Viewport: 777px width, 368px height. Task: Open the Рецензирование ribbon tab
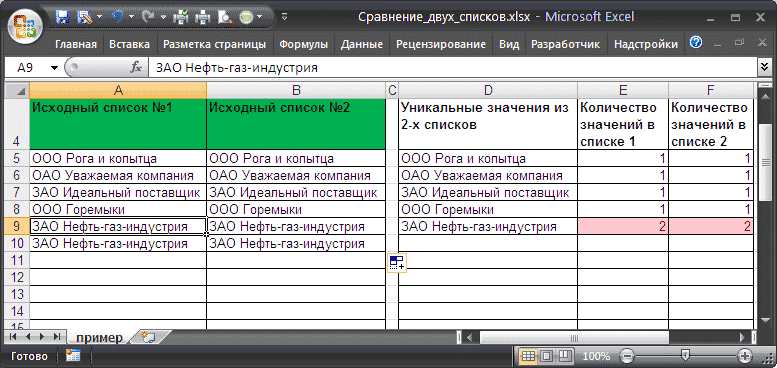(441, 44)
